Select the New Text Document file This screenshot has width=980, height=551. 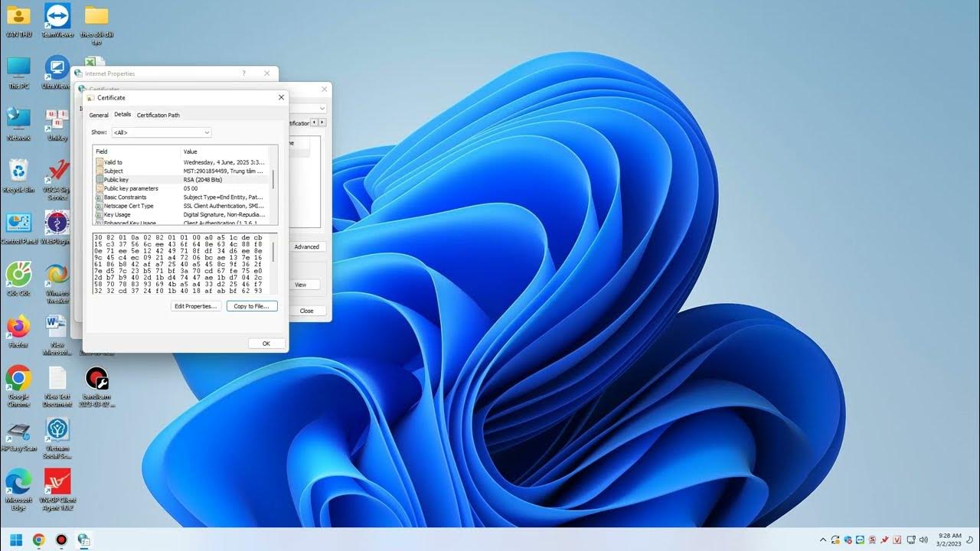click(x=57, y=386)
